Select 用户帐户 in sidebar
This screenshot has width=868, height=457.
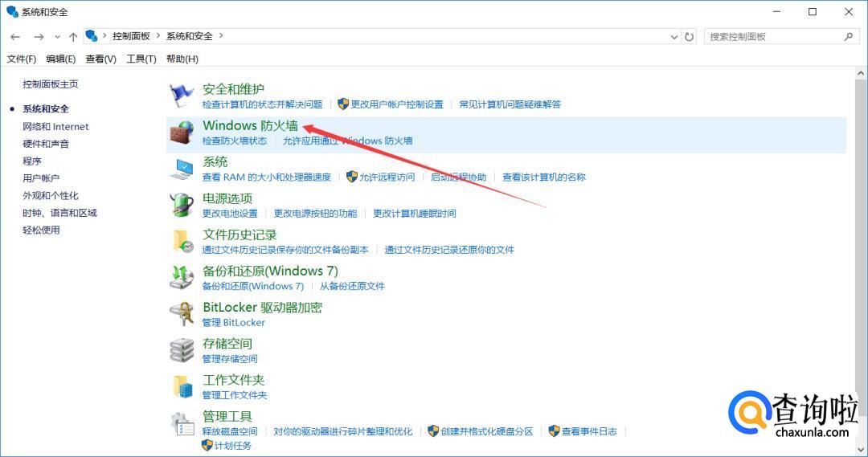coord(41,178)
